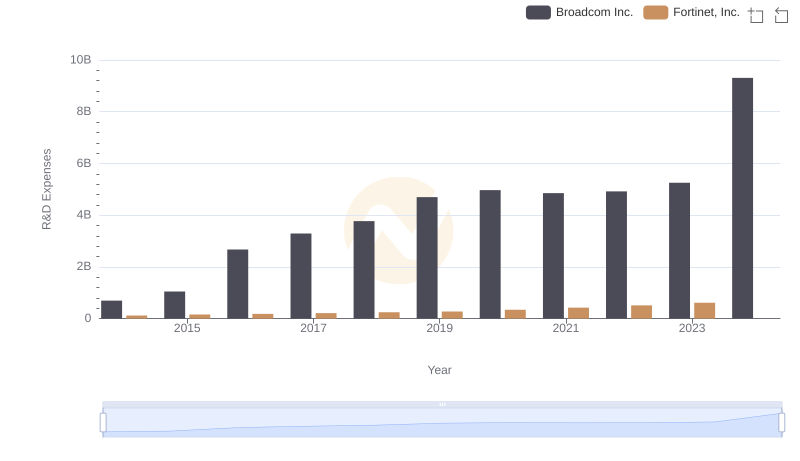Toggle the Fortinet, Inc. legend series
Image resolution: width=800 pixels, height=461 pixels.
coord(691,12)
